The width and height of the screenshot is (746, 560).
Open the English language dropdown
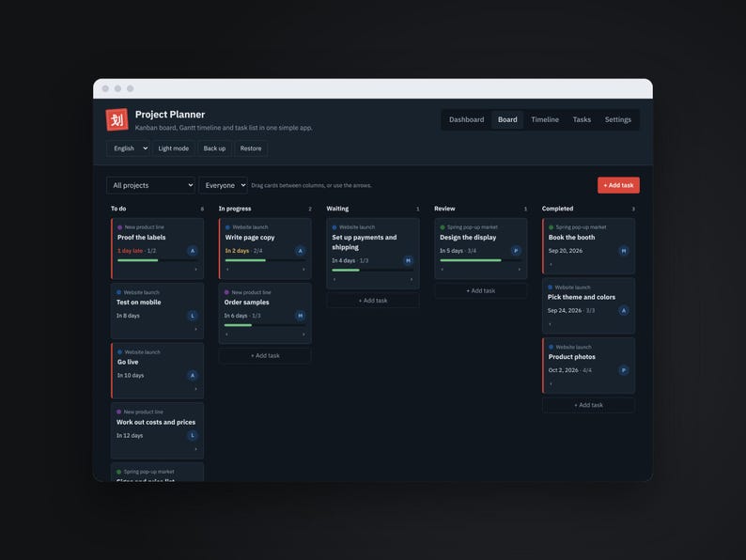[x=128, y=148]
